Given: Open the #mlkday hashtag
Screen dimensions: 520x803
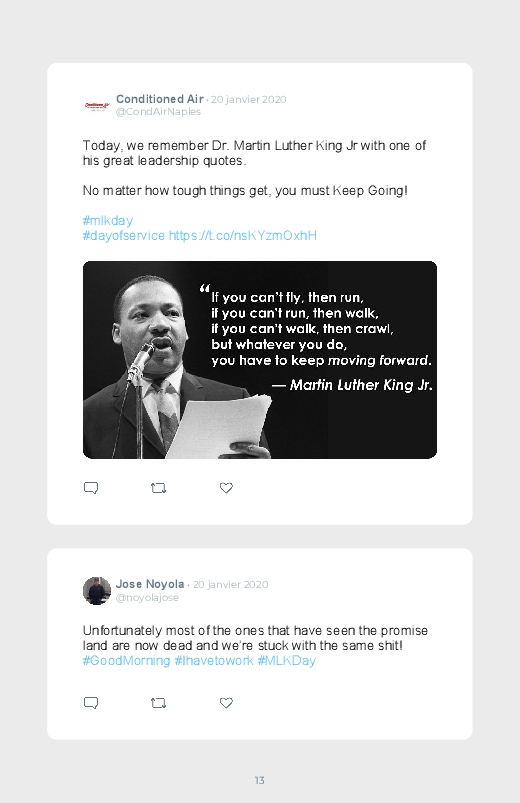Looking at the screenshot, I should click(x=108, y=221).
